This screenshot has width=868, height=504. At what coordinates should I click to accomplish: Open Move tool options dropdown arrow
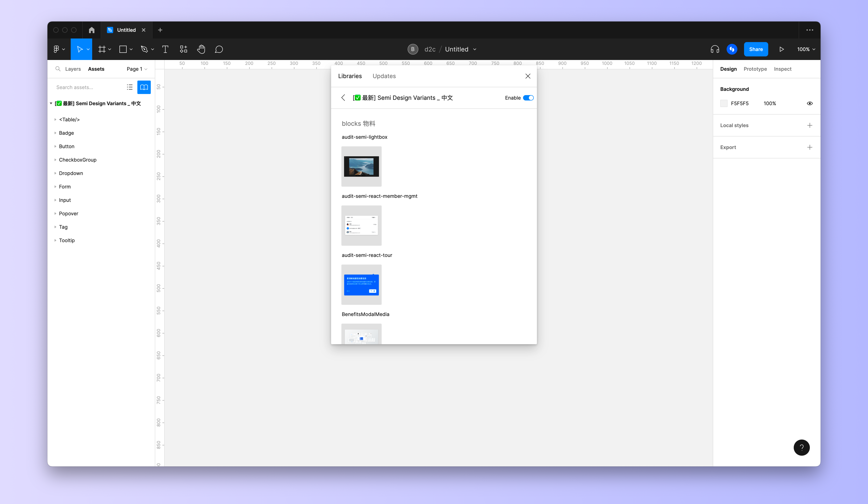[88, 49]
